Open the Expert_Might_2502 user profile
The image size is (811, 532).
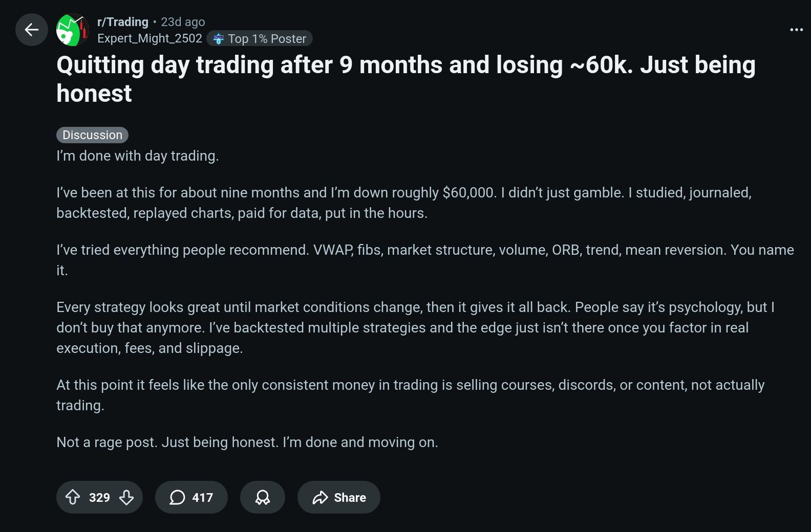pyautogui.click(x=150, y=38)
